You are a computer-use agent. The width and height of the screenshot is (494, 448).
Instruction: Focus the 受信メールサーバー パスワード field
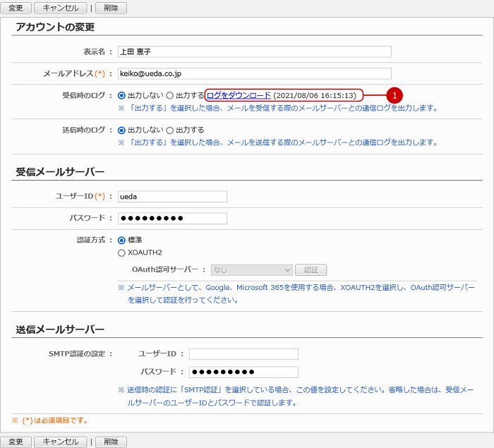172,219
